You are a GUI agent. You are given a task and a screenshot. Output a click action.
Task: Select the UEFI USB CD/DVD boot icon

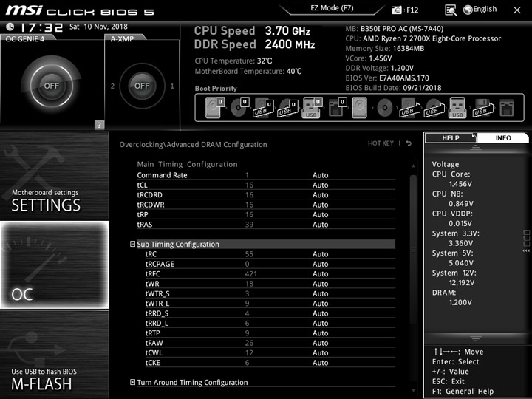click(x=287, y=108)
